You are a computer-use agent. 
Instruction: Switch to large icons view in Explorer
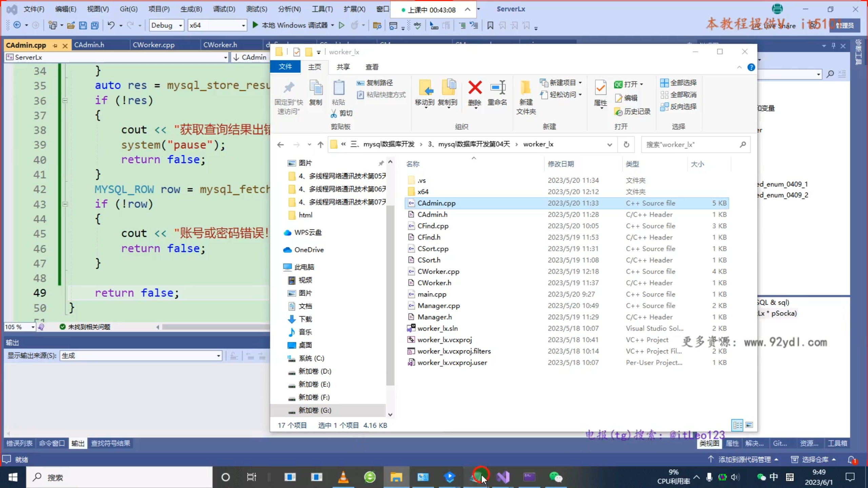point(749,425)
